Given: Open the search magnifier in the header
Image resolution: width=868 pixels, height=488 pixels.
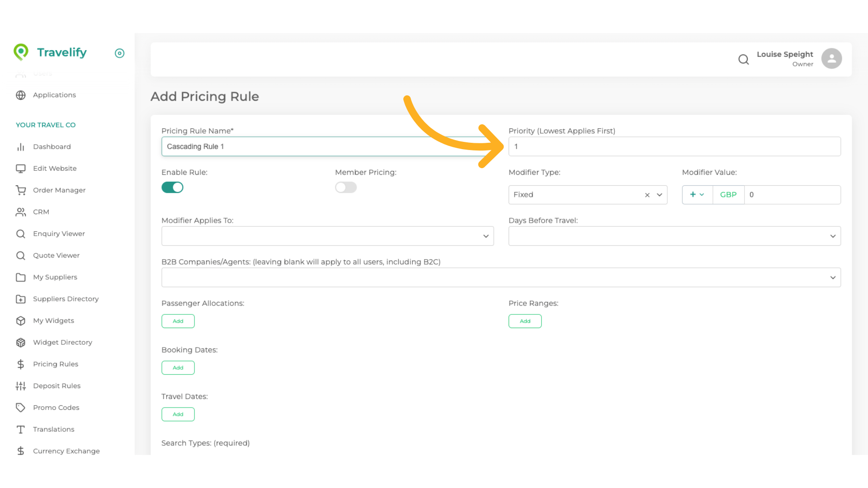Looking at the screenshot, I should pyautogui.click(x=744, y=59).
